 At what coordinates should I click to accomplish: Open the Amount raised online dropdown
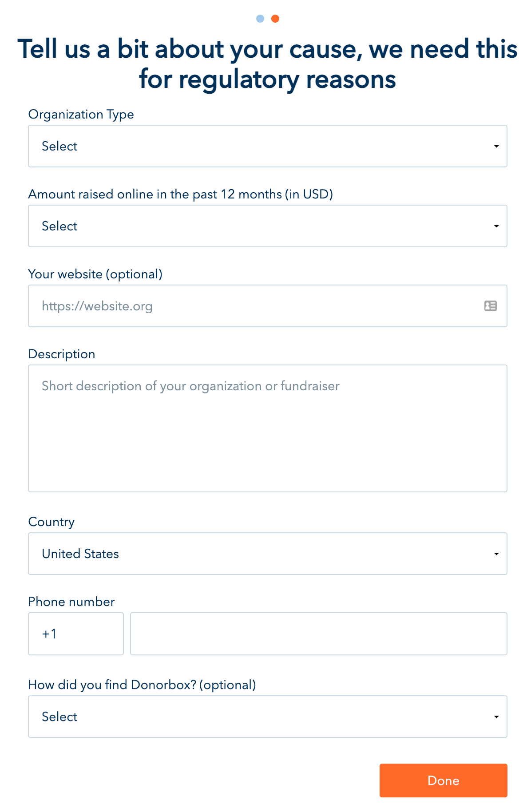(x=267, y=226)
